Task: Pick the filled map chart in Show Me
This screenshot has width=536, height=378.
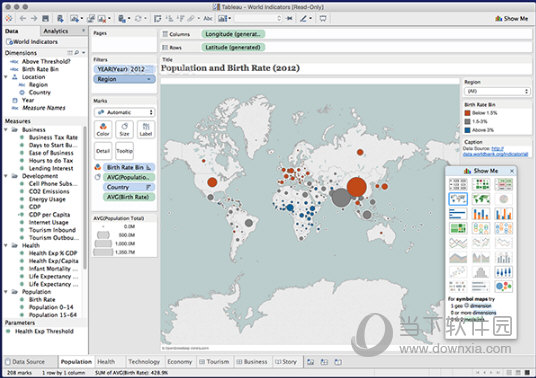Action: tap(481, 199)
